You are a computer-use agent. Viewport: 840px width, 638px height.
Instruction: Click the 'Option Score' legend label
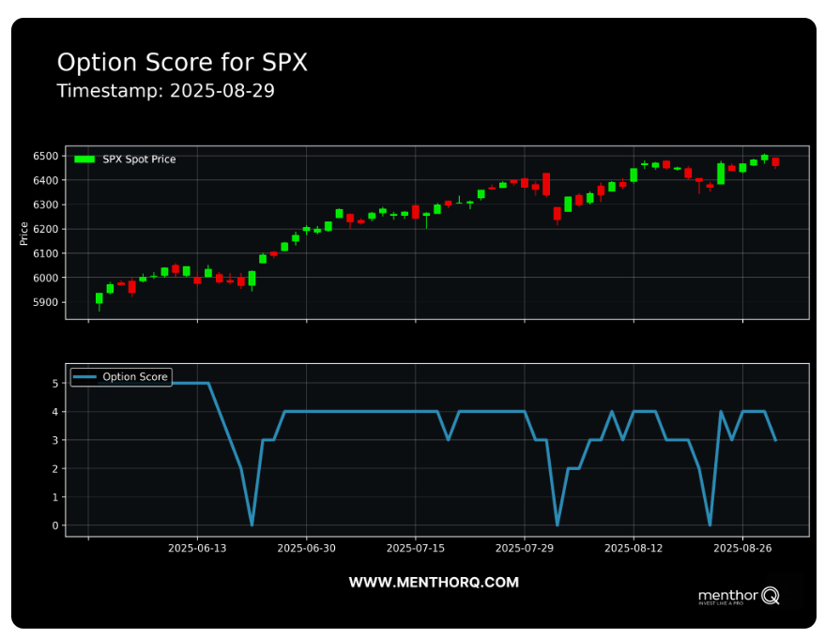click(x=135, y=377)
